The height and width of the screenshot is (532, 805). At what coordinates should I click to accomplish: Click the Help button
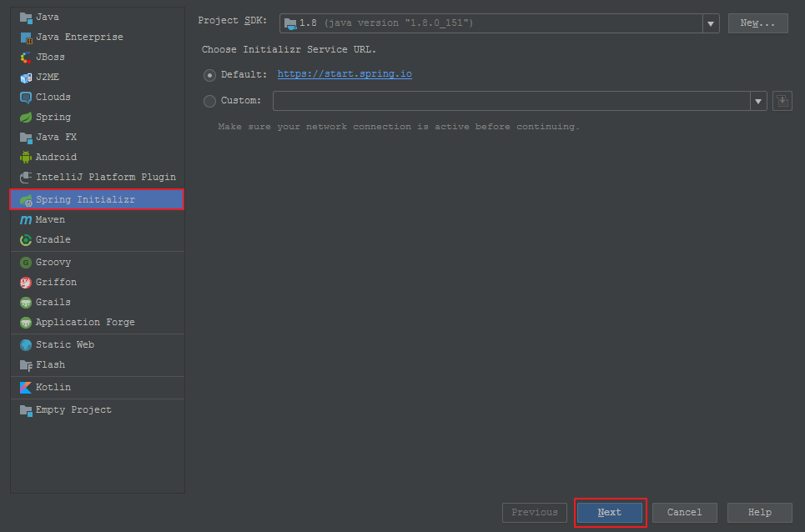[x=760, y=513]
